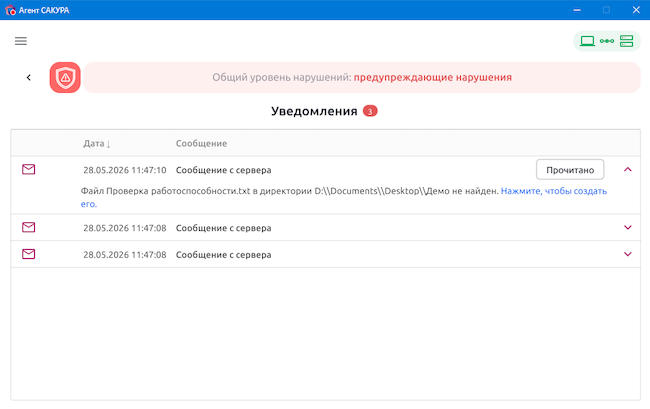Click envelope icon of 11:47:10 message
Image resolution: width=650 pixels, height=409 pixels.
click(x=29, y=169)
